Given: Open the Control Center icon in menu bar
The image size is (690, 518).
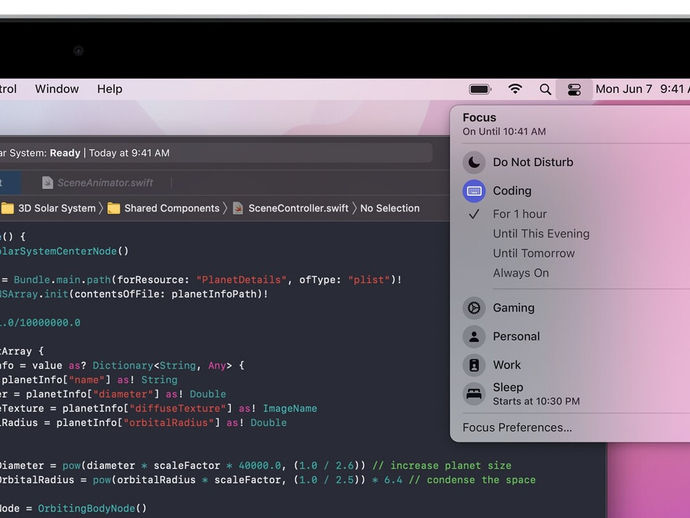Looking at the screenshot, I should (x=574, y=89).
